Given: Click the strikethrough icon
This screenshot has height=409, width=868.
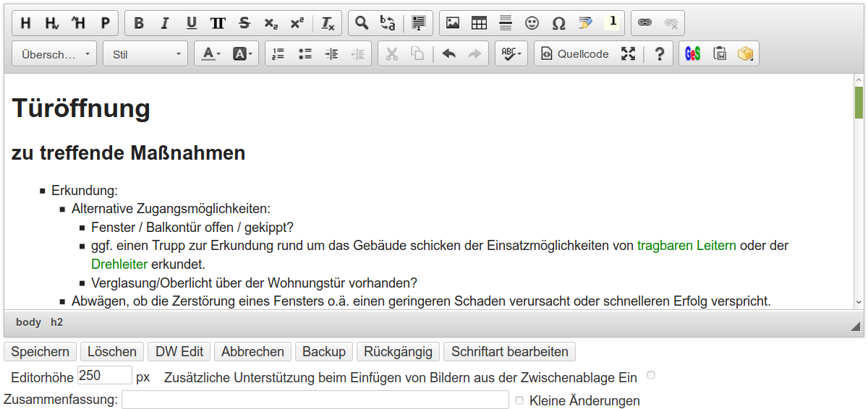Looking at the screenshot, I should coord(244,23).
